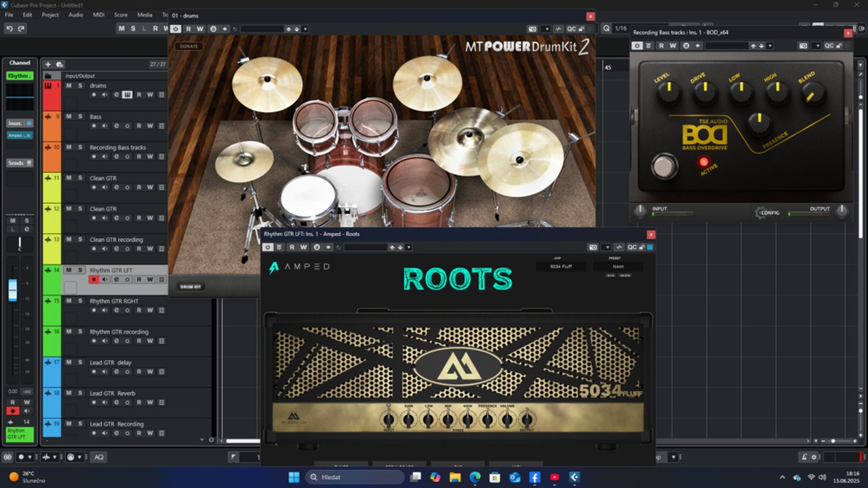This screenshot has width=868, height=488.
Task: Expand the functions dropdown in BOD window header
Action: (x=816, y=45)
